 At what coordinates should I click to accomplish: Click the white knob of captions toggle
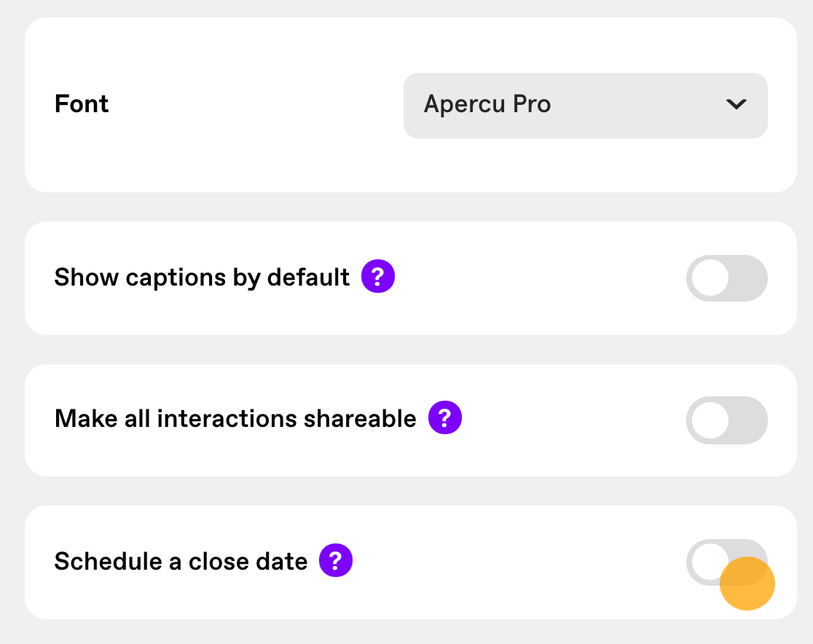click(710, 278)
